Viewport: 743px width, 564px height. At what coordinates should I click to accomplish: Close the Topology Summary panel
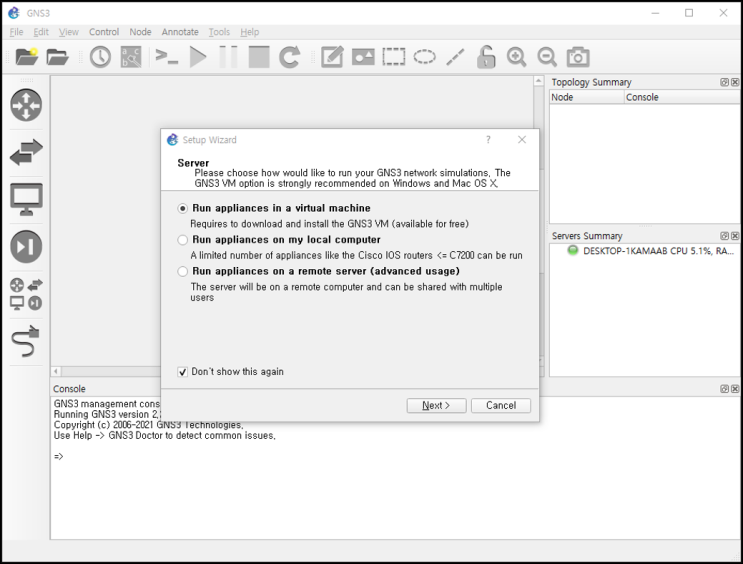coord(735,82)
